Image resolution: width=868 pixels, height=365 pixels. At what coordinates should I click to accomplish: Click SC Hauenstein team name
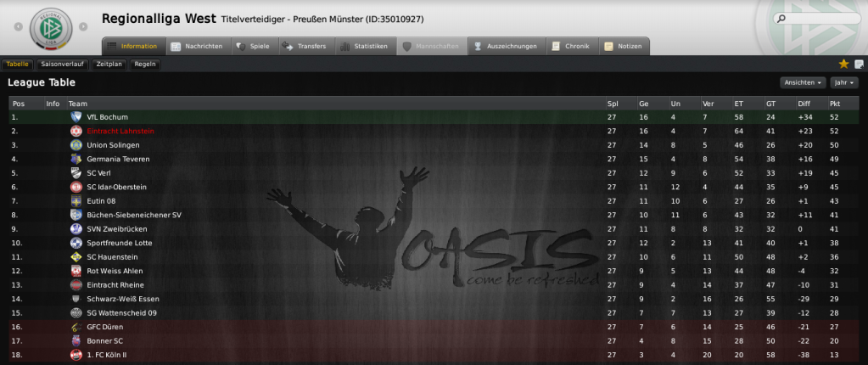click(112, 257)
